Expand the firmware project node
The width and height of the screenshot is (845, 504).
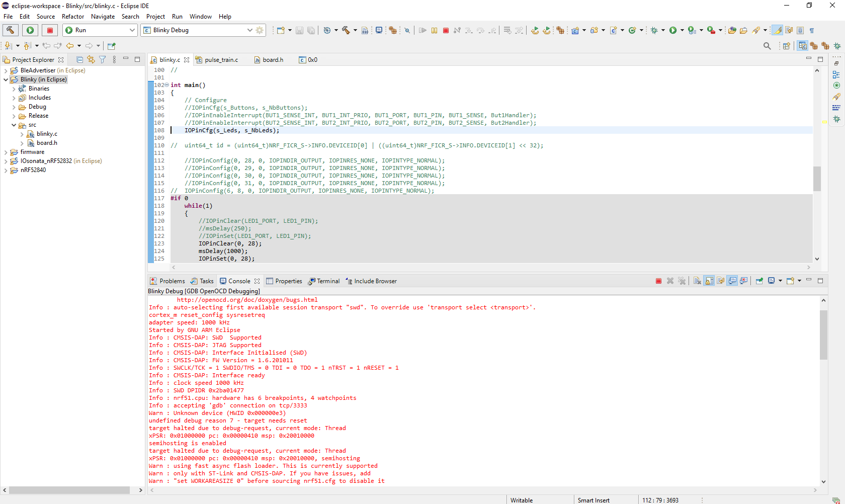[x=6, y=152]
